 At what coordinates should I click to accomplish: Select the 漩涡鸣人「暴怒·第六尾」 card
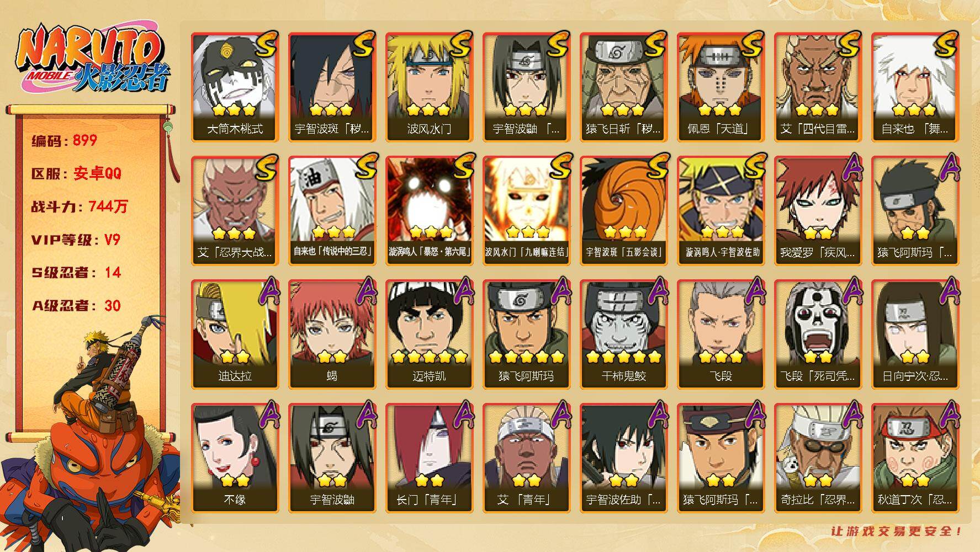point(429,211)
